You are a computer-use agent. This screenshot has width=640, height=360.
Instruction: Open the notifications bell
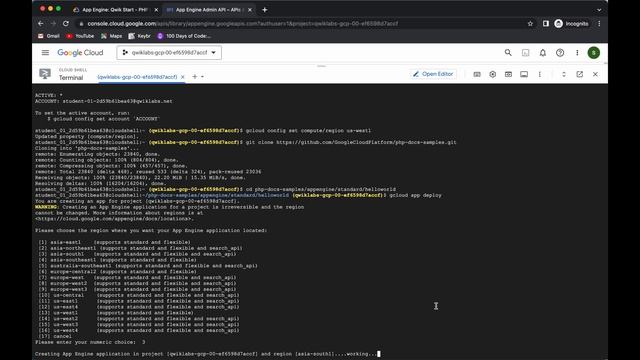[x=542, y=53]
